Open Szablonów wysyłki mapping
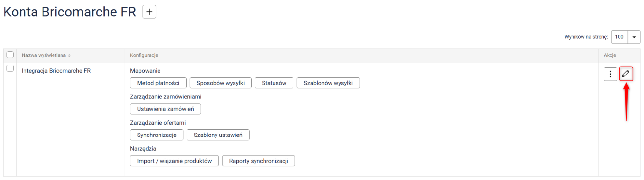Screen dimensions: 644x180 point(328,83)
